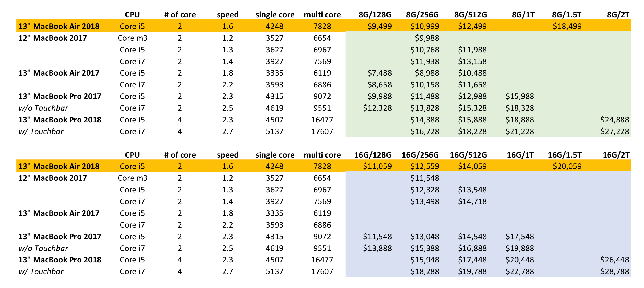Screen dimensions: 644x288
Task: Select the $14,388 price cell
Action: pyautogui.click(x=425, y=120)
